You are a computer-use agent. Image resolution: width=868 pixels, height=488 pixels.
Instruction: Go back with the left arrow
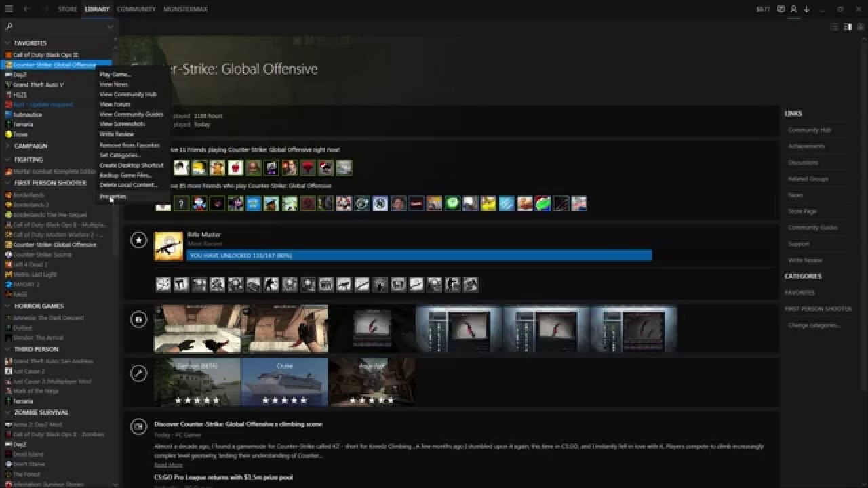coord(26,9)
